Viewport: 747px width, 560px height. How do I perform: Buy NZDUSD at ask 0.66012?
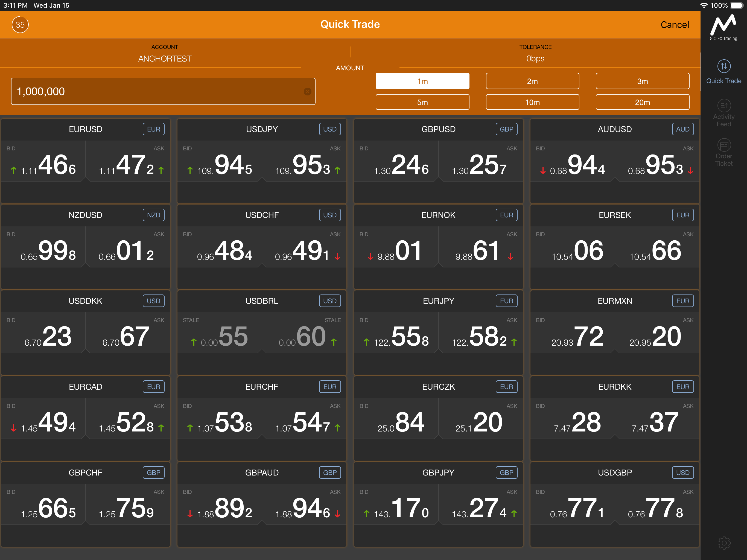[x=128, y=247]
